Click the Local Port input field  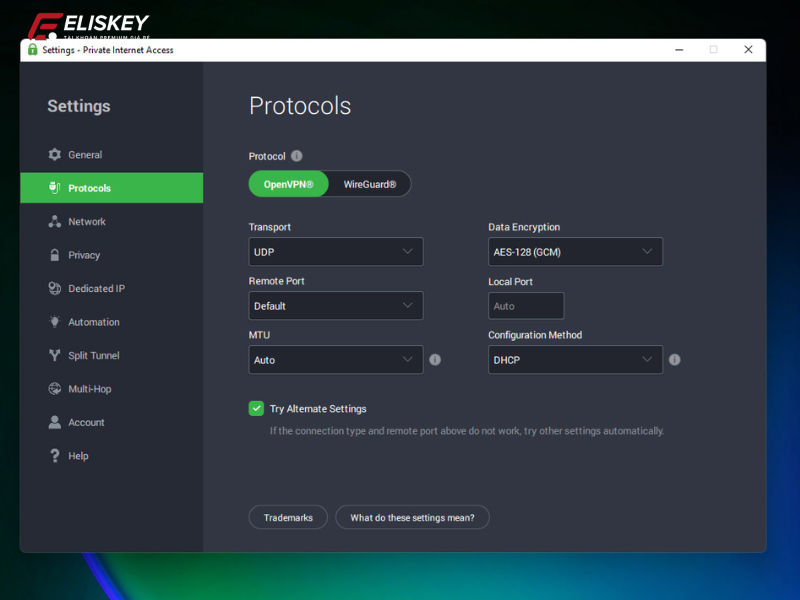click(526, 306)
